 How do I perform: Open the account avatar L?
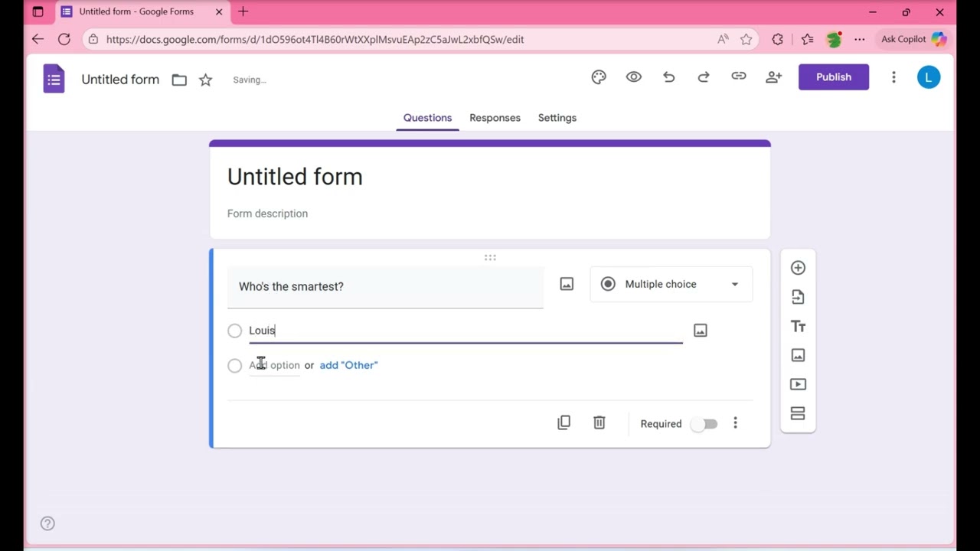point(929,77)
